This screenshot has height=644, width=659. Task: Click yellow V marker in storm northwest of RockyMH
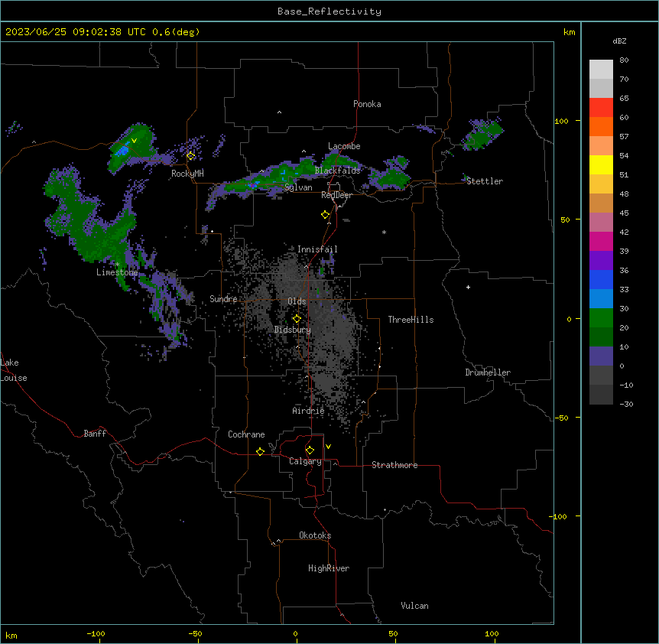point(134,141)
